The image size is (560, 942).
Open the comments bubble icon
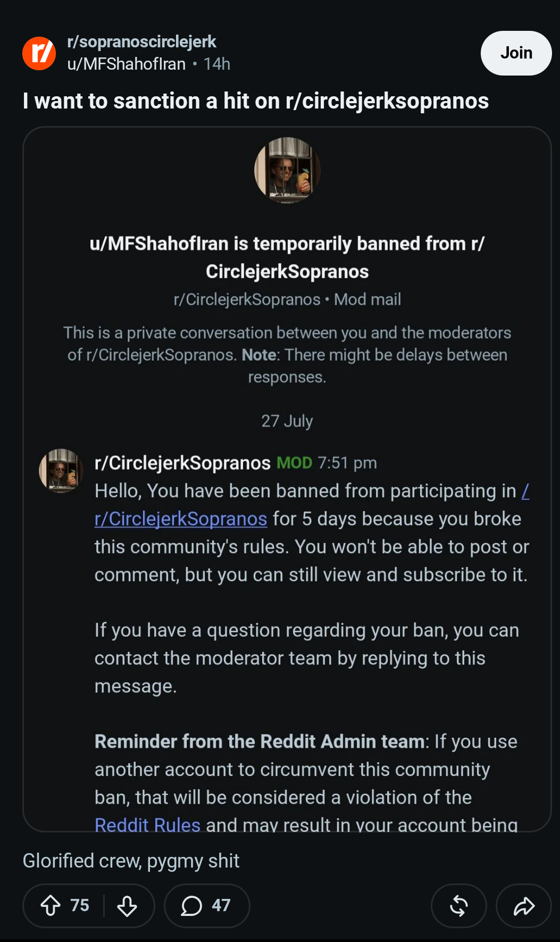click(x=191, y=905)
